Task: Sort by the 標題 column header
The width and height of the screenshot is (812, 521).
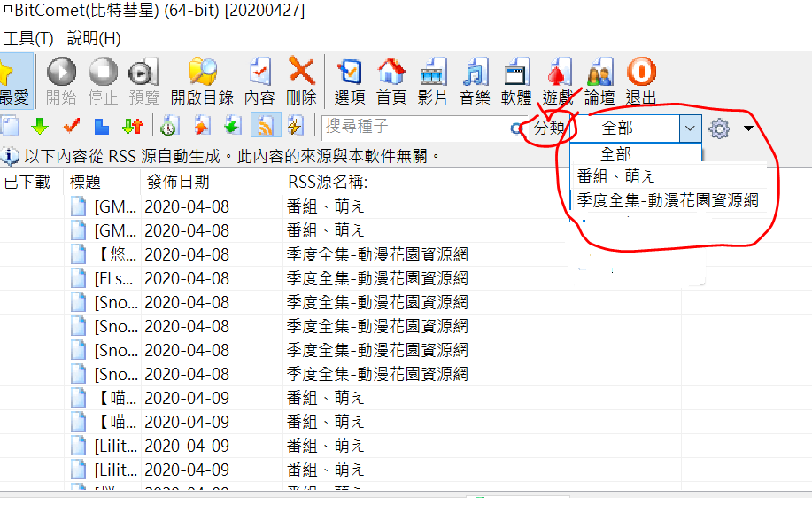Action: tap(103, 182)
